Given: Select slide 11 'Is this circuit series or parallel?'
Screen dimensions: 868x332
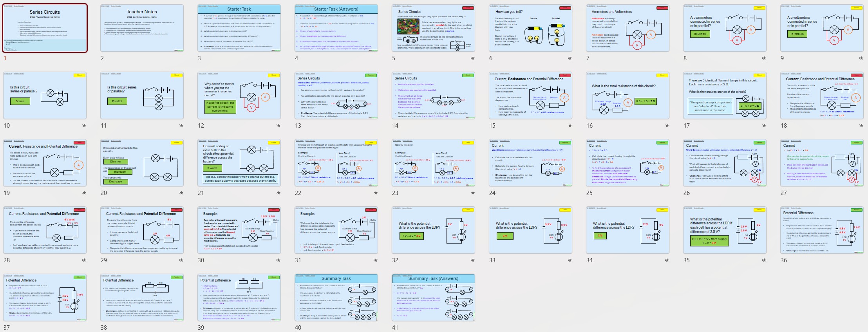Looking at the screenshot, I should coord(142,96).
